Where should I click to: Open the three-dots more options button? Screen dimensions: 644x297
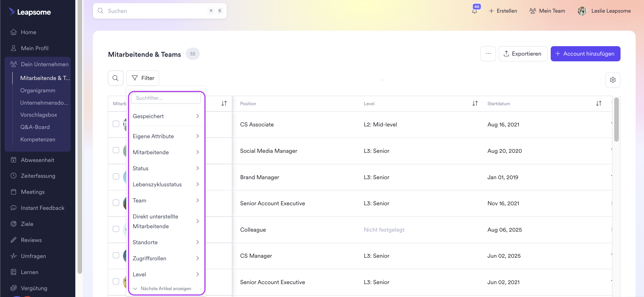(488, 54)
